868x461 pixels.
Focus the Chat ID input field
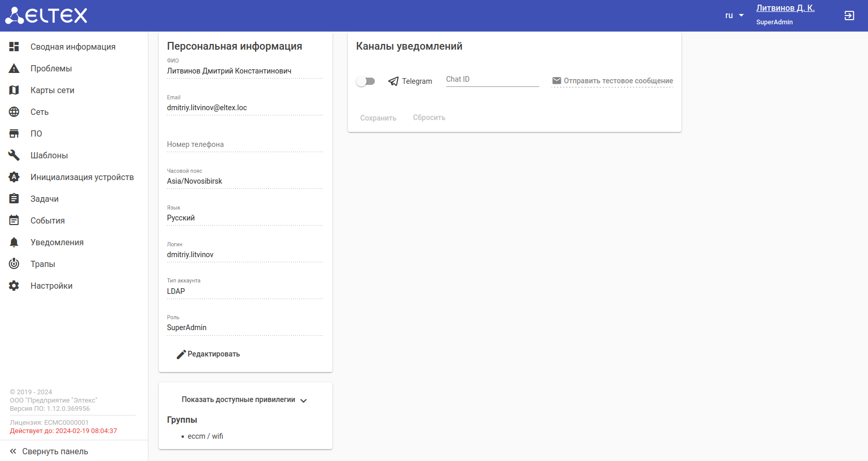(x=492, y=80)
